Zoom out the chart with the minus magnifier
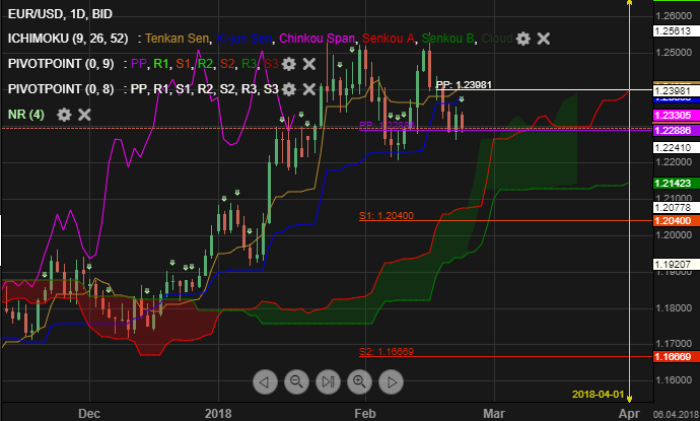The height and width of the screenshot is (421, 700). pyautogui.click(x=296, y=382)
